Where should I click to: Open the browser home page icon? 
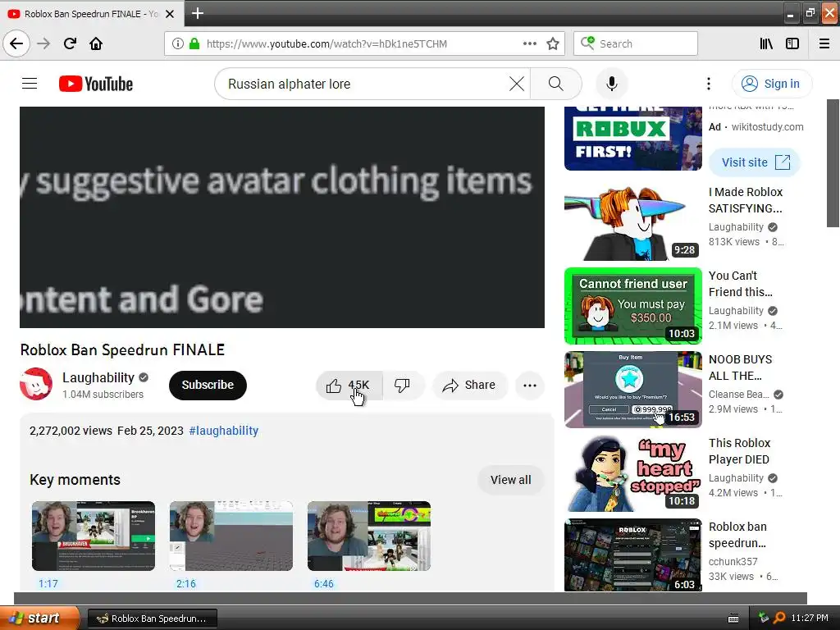(x=96, y=43)
